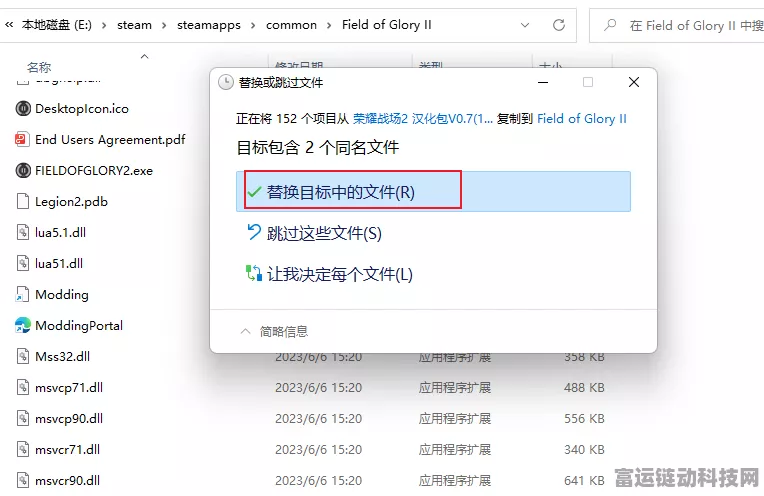Click FIELDOFGLORY2.exe application icon
Image resolution: width=764 pixels, height=496 pixels.
tap(23, 170)
